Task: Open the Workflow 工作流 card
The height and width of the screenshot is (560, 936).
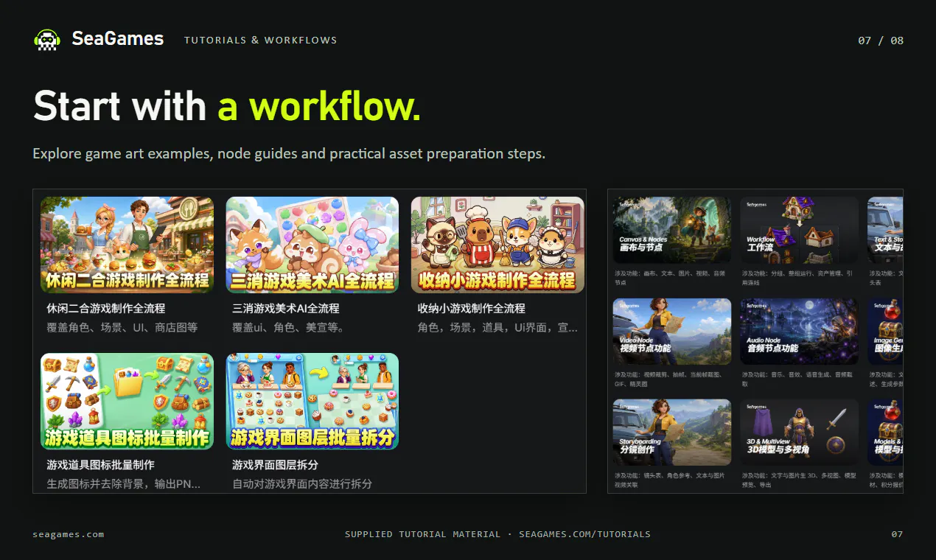Action: pos(800,230)
